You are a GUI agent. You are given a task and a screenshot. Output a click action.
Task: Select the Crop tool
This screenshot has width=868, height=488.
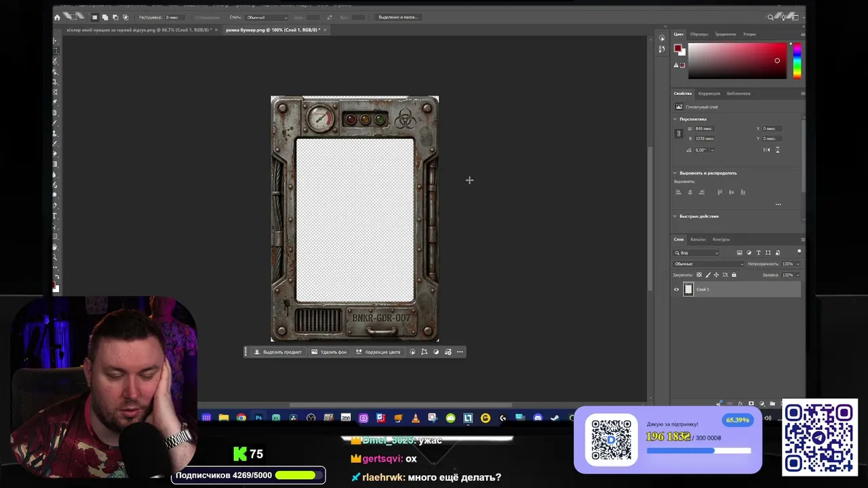coord(56,81)
